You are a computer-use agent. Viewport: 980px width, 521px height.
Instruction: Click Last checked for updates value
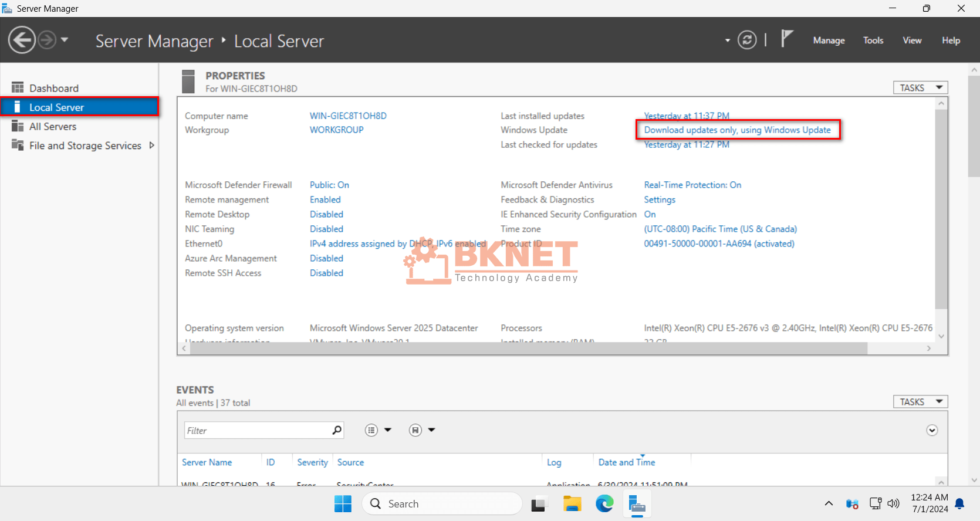pyautogui.click(x=687, y=144)
